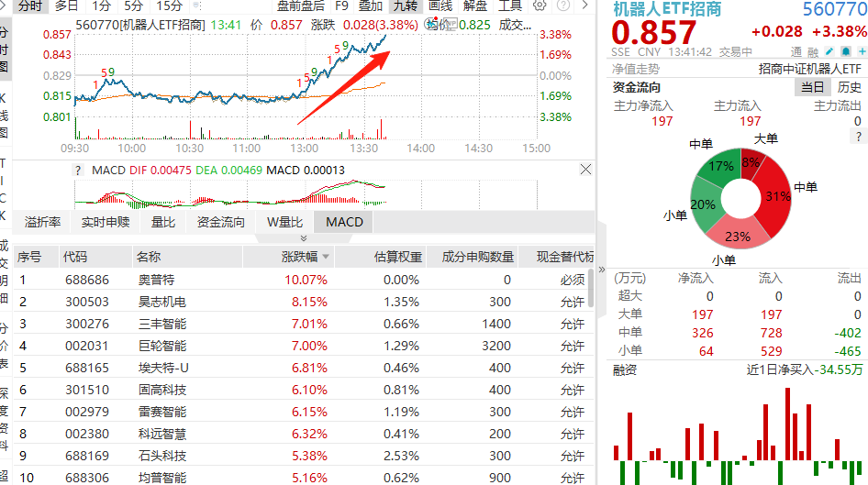Screen dimensions: 868x485
Task: Select the 5分 period tab
Action: pyautogui.click(x=133, y=6)
